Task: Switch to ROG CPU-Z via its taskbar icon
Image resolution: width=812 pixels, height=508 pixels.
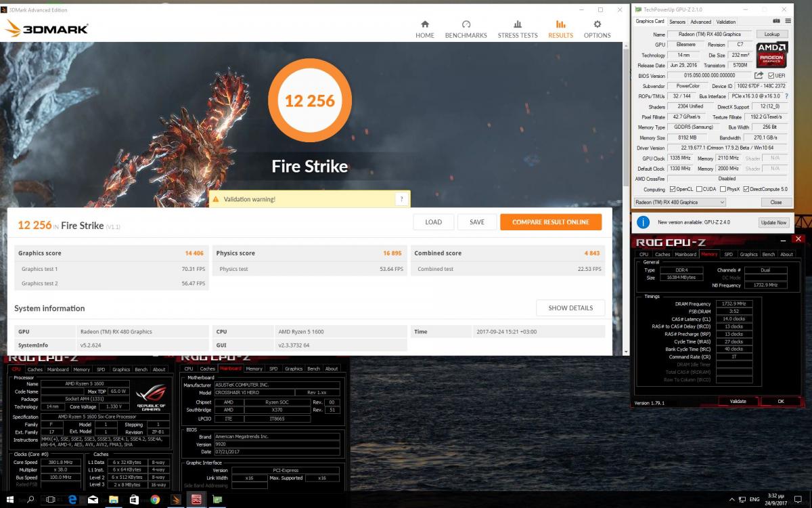Action: point(196,500)
